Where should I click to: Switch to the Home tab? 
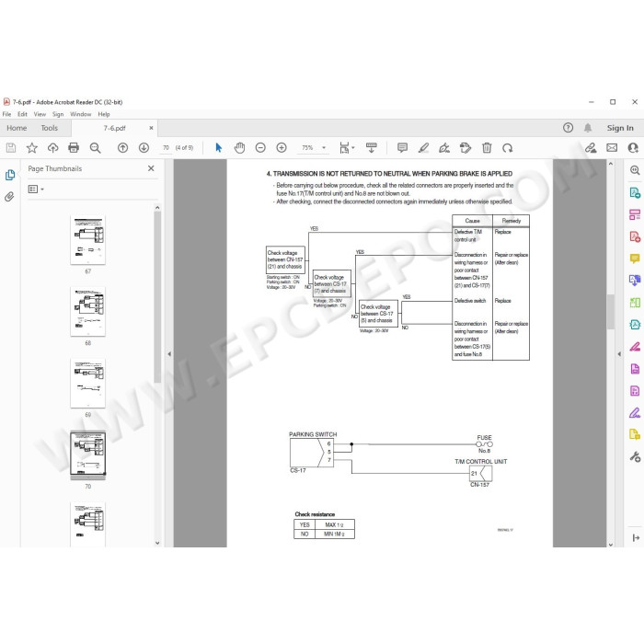tap(17, 128)
